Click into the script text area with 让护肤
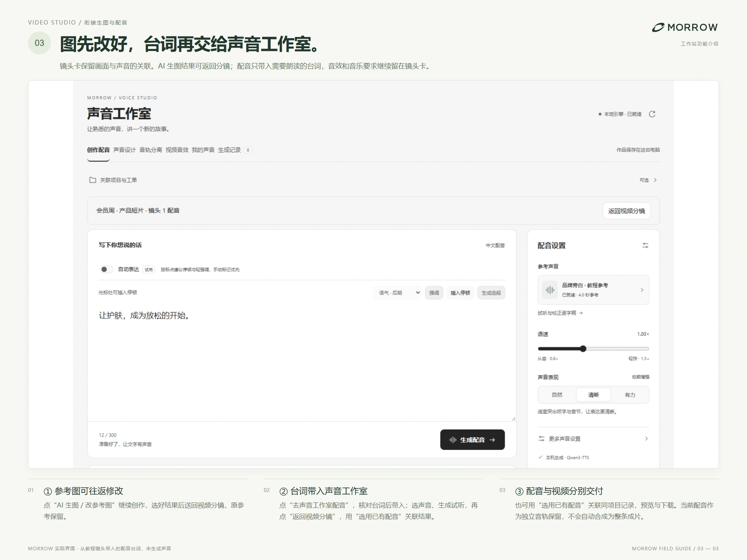747x560 pixels. pyautogui.click(x=302, y=362)
